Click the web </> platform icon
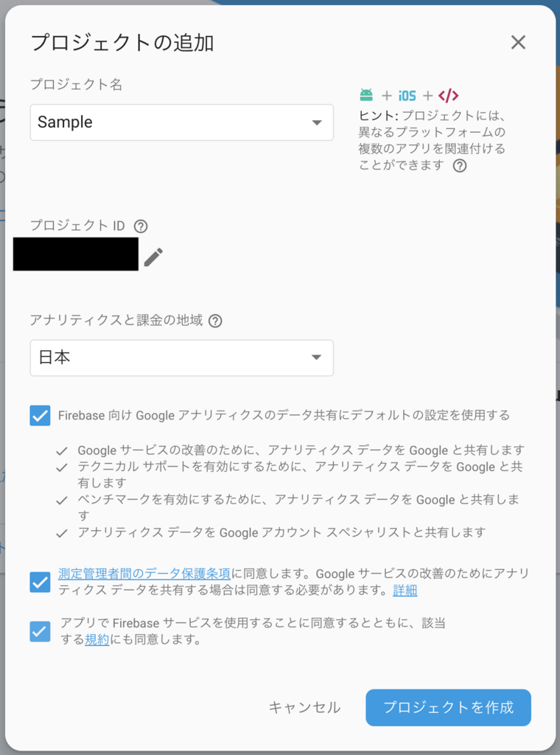 tap(449, 95)
